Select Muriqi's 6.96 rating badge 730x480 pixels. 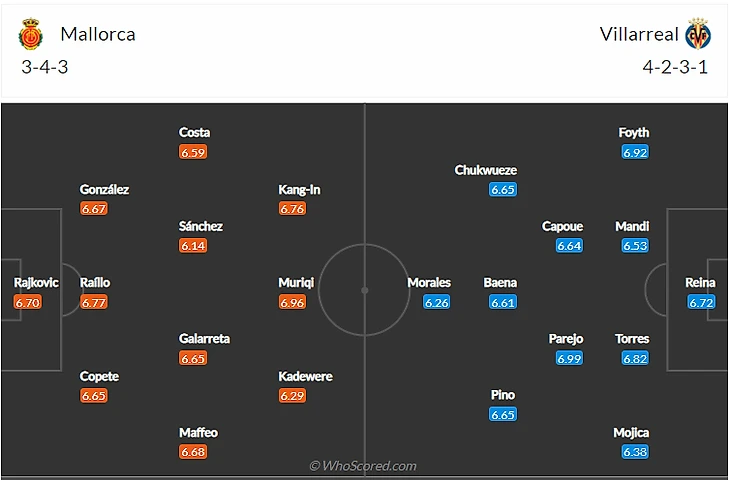point(292,302)
